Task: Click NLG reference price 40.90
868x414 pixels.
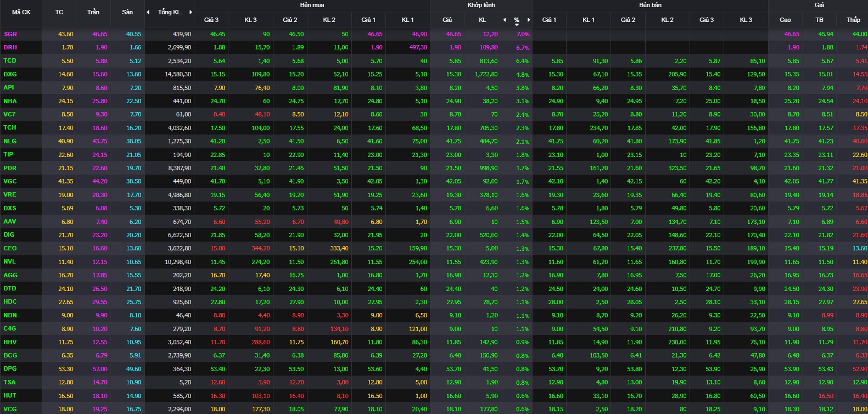Action: [65, 141]
